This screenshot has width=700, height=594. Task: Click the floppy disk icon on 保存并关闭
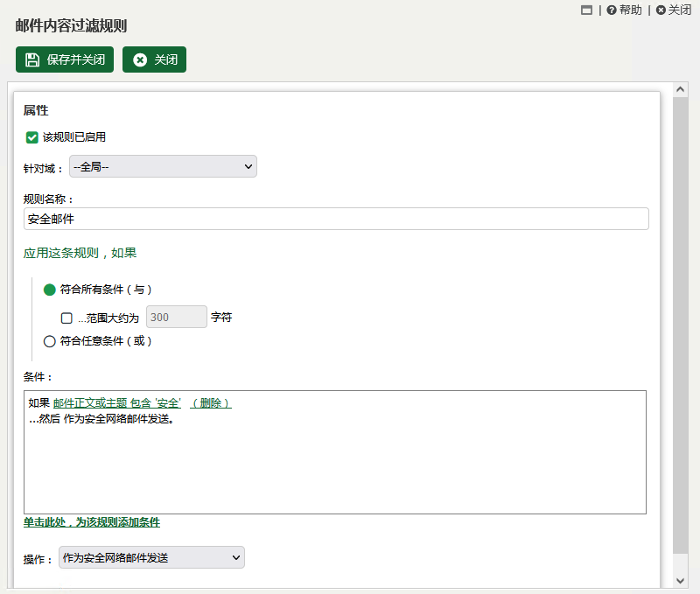(32, 59)
